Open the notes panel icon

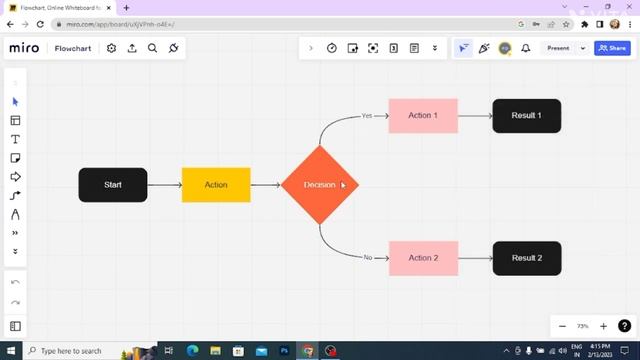tap(414, 48)
